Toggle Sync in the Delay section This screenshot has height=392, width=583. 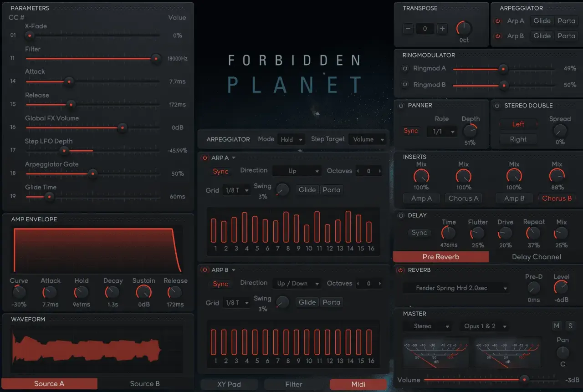click(x=419, y=233)
